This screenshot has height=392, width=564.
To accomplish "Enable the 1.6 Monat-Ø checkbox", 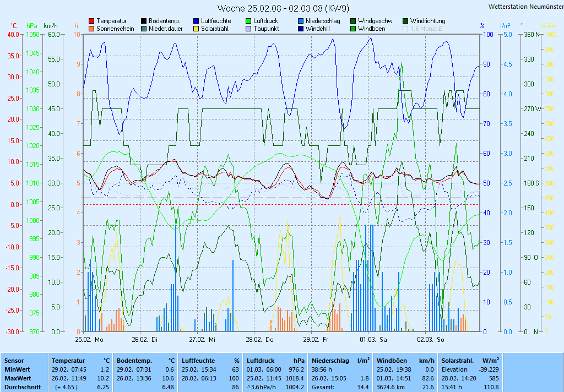I will pos(406,29).
